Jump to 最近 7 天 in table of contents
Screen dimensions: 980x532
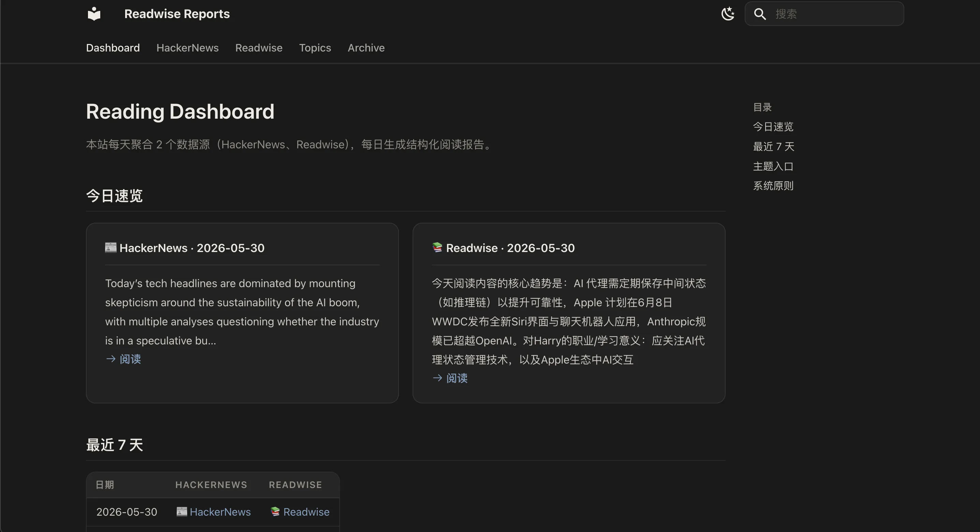(x=773, y=147)
